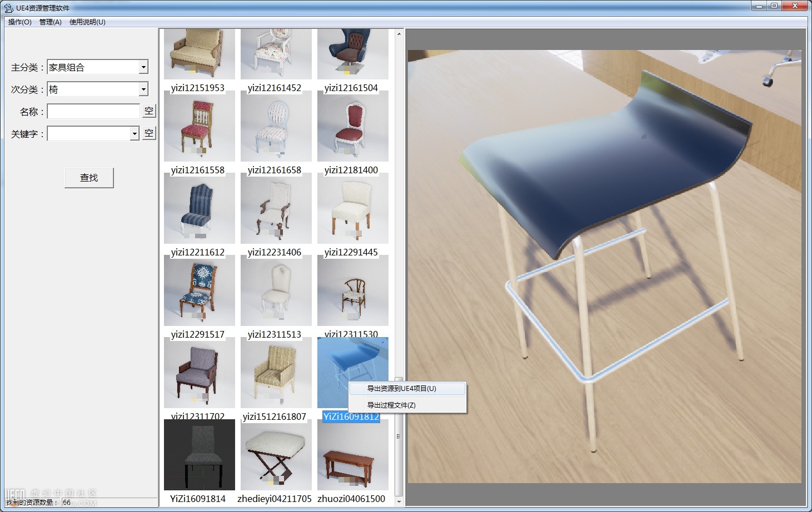The height and width of the screenshot is (512, 812).
Task: Type in the 名称 text input field
Action: click(x=93, y=112)
